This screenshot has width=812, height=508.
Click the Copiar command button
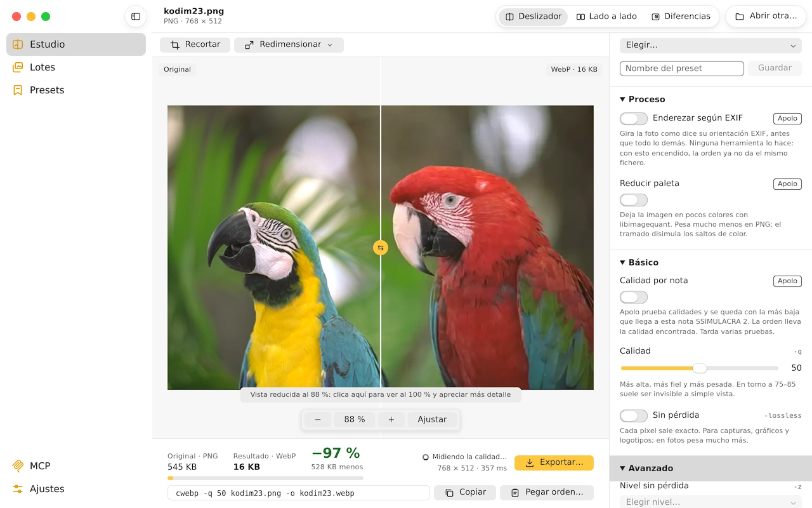click(x=465, y=493)
